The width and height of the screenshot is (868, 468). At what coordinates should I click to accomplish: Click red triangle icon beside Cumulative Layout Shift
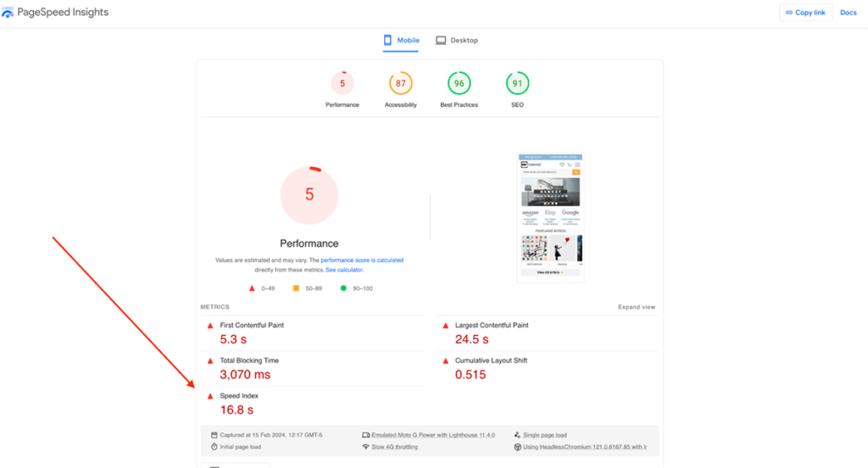pyautogui.click(x=446, y=361)
